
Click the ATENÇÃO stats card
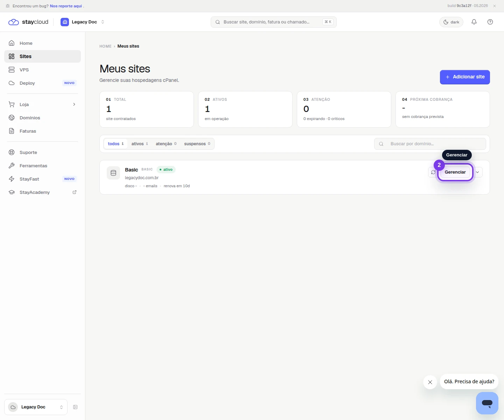tap(344, 110)
